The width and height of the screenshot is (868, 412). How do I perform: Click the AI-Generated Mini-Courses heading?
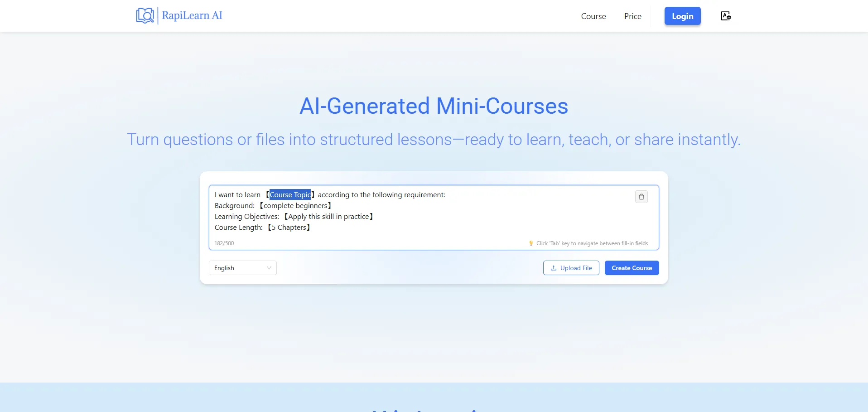tap(434, 107)
